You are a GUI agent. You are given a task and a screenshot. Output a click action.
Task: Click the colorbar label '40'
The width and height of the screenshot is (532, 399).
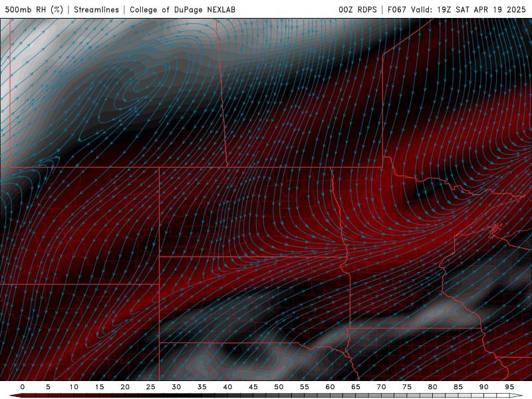tap(227, 387)
